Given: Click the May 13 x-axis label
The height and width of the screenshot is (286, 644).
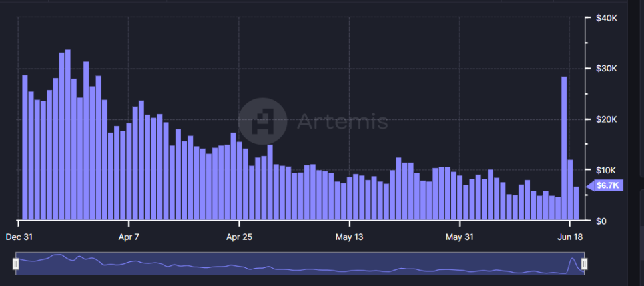Looking at the screenshot, I should pos(349,237).
